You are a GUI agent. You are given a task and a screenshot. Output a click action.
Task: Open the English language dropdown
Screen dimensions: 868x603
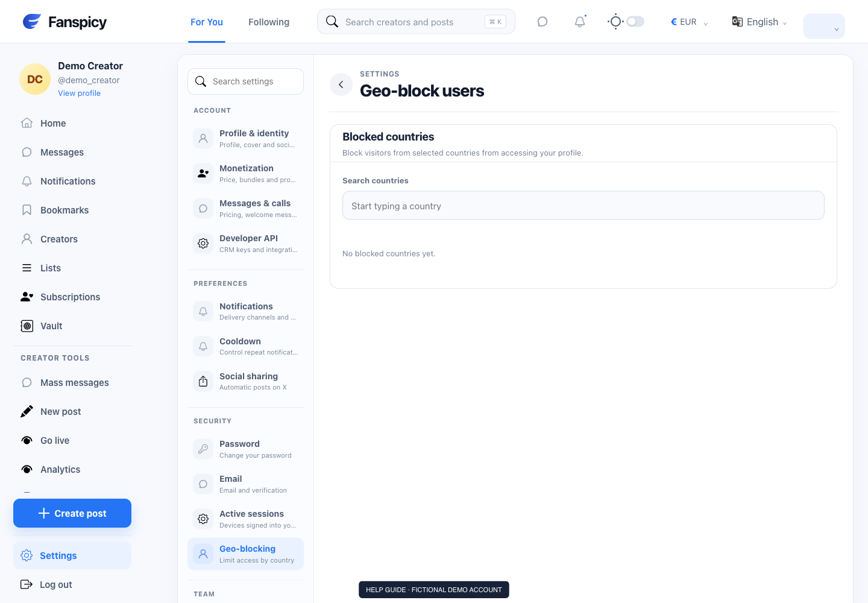click(x=759, y=22)
